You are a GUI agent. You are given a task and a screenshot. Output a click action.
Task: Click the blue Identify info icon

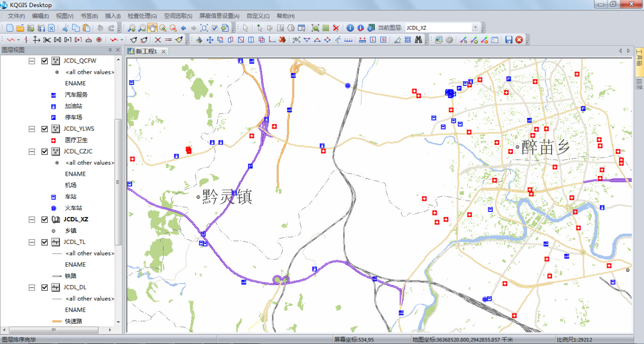click(350, 28)
